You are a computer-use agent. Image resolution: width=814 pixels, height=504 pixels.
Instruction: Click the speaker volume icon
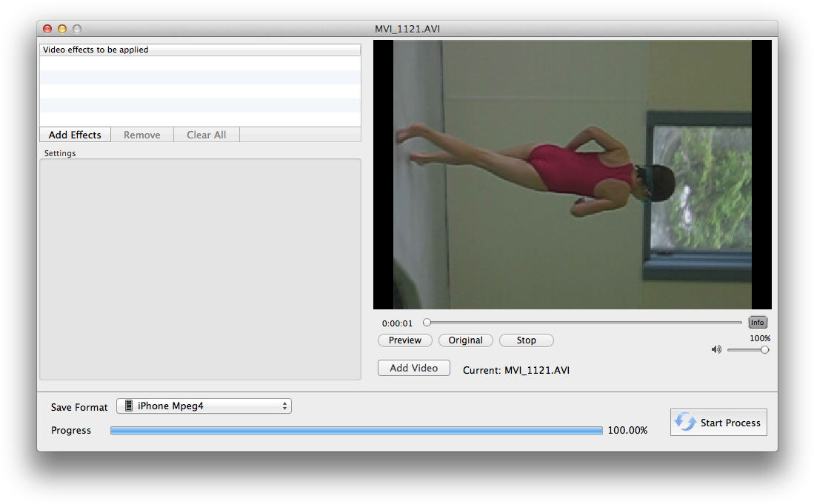[716, 349]
